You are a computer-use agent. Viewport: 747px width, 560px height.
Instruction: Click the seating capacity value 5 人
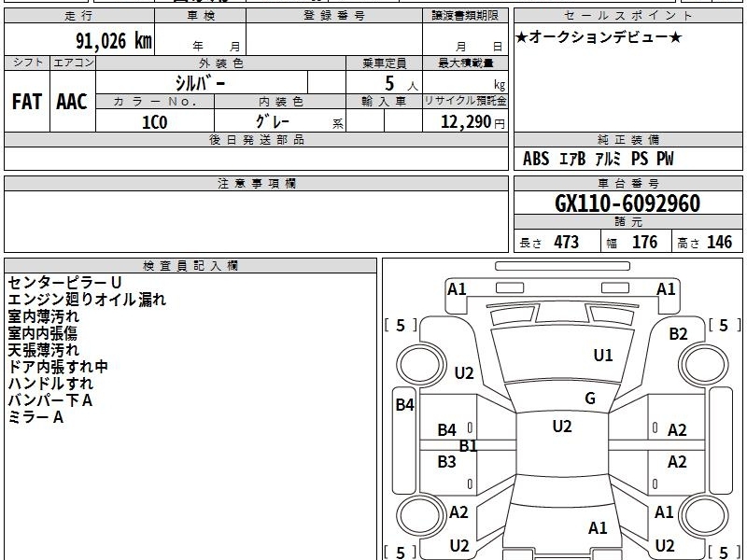point(401,84)
